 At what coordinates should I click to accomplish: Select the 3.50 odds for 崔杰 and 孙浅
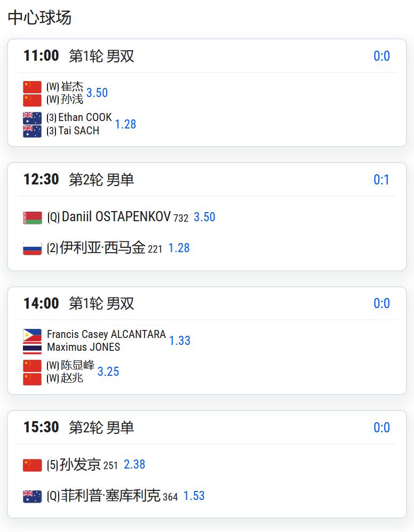coord(97,93)
